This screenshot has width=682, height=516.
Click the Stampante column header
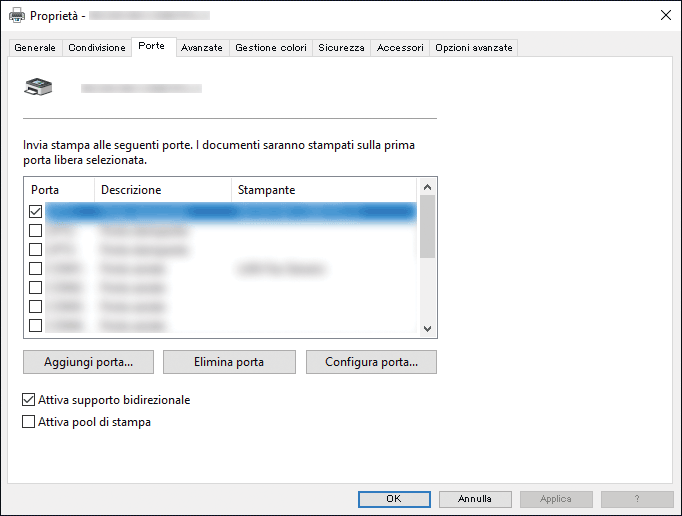click(324, 190)
